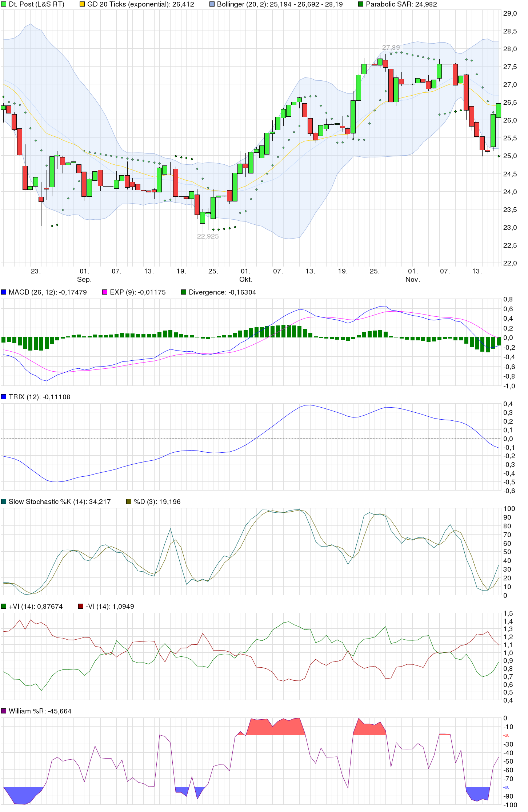Click the '23.' date axis label
The image size is (528, 812).
click(36, 271)
